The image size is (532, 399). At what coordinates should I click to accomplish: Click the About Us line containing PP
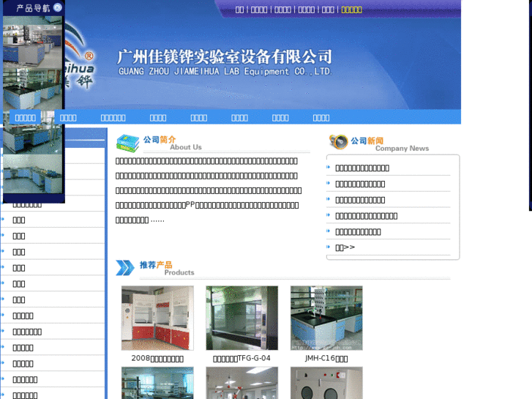tap(207, 206)
